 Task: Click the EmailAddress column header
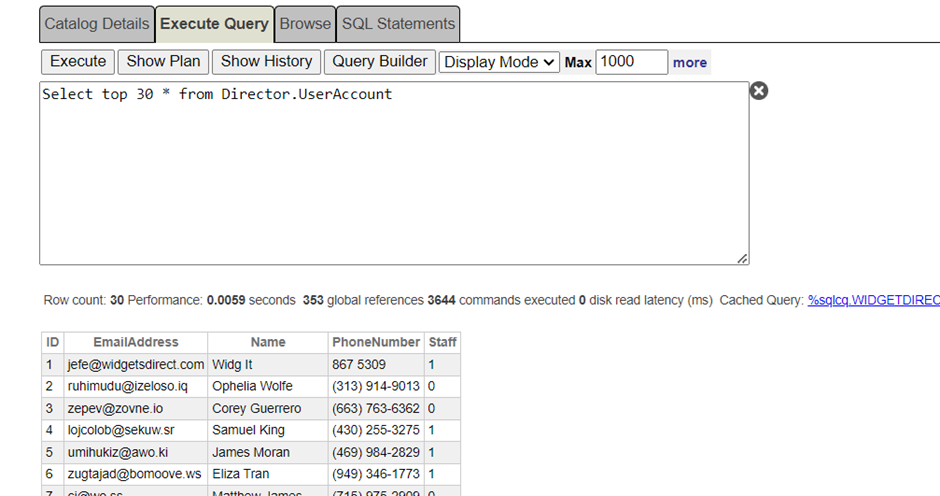click(x=136, y=342)
